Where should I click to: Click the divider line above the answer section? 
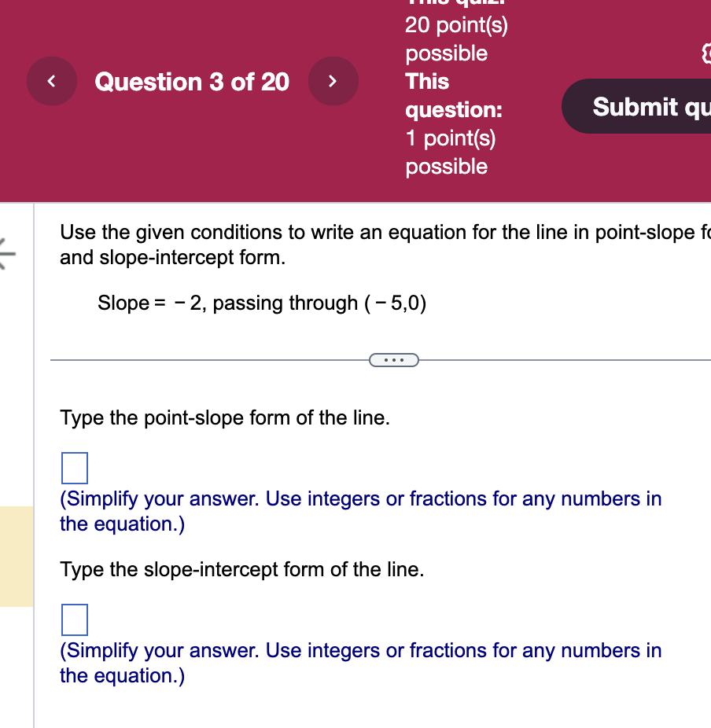(x=197, y=359)
